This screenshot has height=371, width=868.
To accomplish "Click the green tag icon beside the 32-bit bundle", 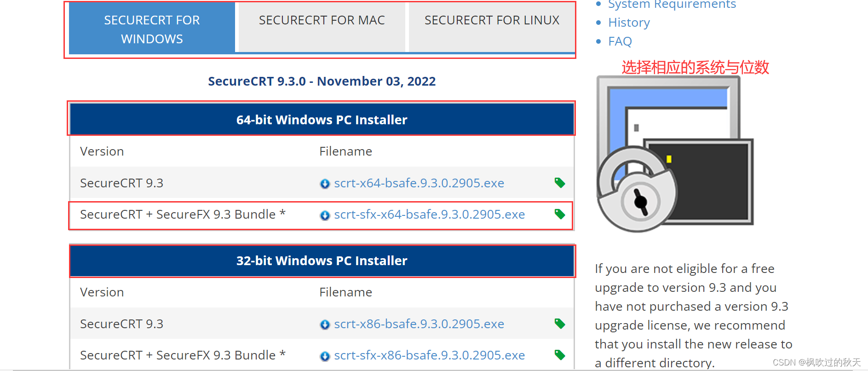I will coord(559,355).
